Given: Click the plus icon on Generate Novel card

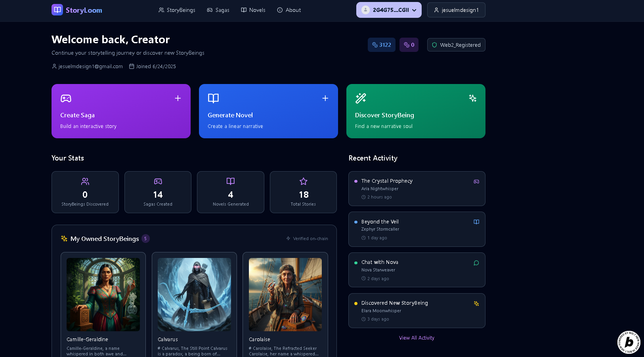Looking at the screenshot, I should coord(325,98).
